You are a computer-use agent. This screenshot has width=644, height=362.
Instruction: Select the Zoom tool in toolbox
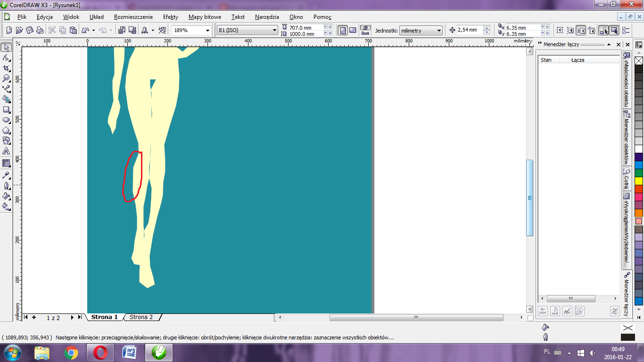[x=6, y=78]
